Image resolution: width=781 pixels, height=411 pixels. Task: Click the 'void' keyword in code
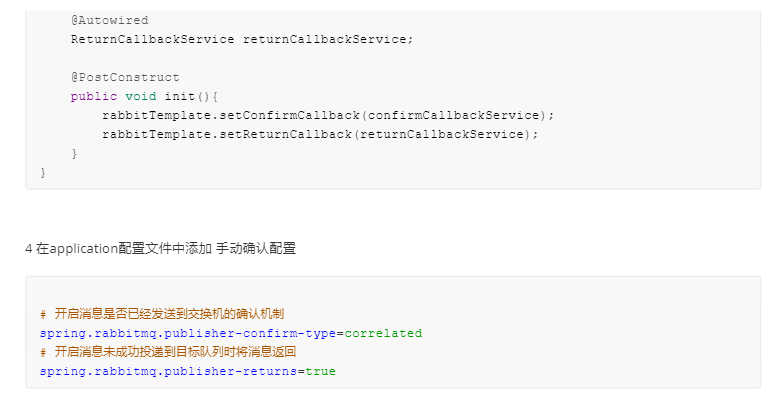(x=140, y=96)
